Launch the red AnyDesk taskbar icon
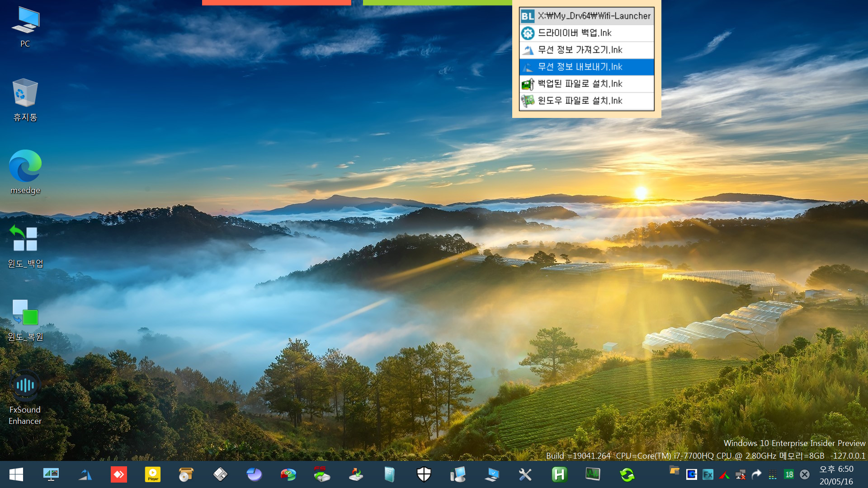This screenshot has height=488, width=868. point(119,474)
